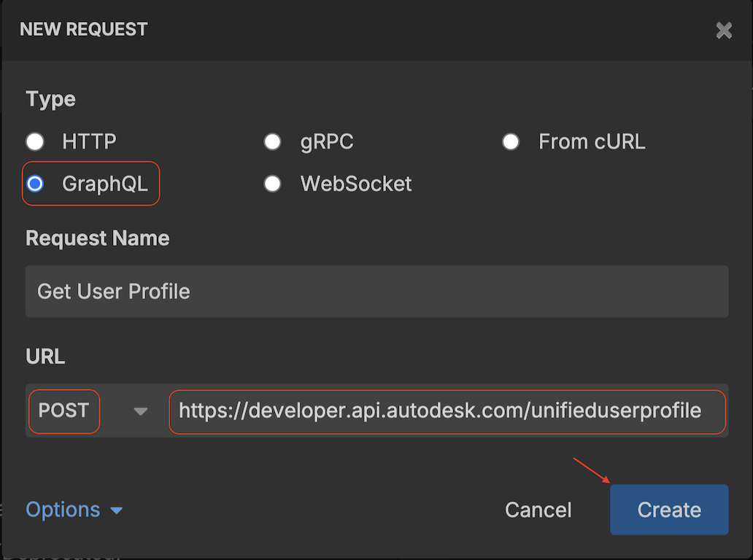Pick the WebSocket request type
Viewport: 753px width, 560px height.
click(272, 184)
